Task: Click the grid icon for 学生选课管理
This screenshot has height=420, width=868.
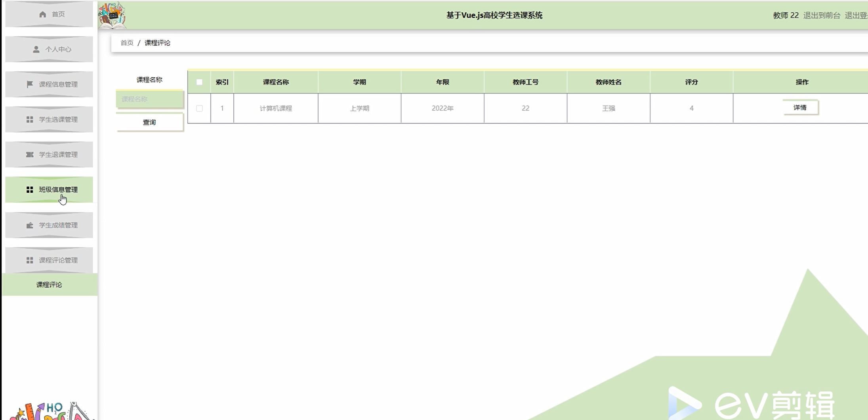Action: point(30,119)
